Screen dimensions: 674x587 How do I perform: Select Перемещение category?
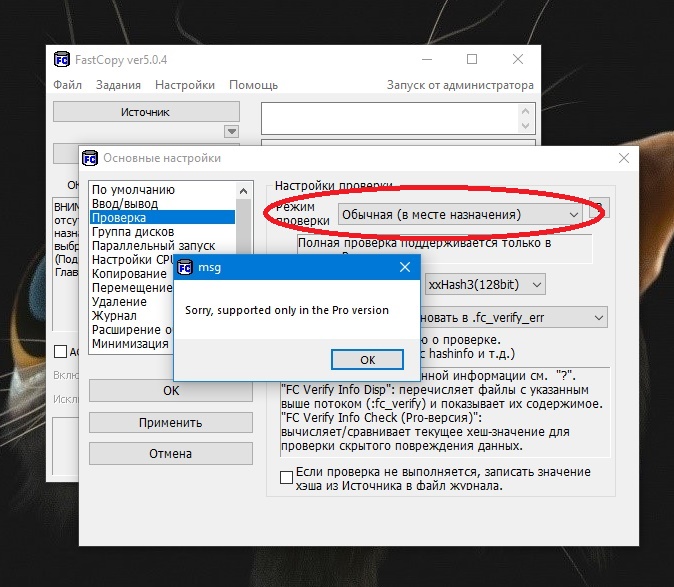pyautogui.click(x=132, y=287)
